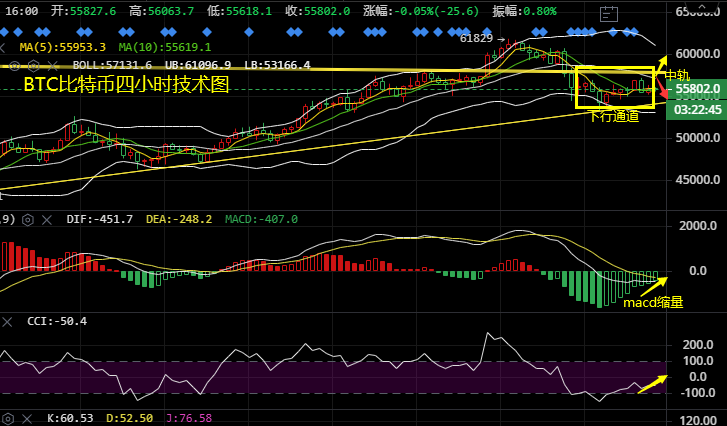Click the 下行通道 annotation text

point(613,117)
